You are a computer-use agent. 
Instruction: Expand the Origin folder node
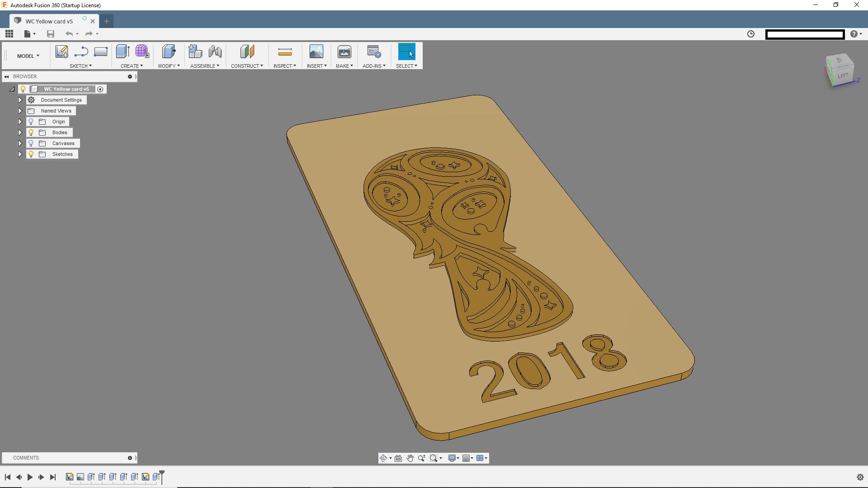(x=20, y=122)
